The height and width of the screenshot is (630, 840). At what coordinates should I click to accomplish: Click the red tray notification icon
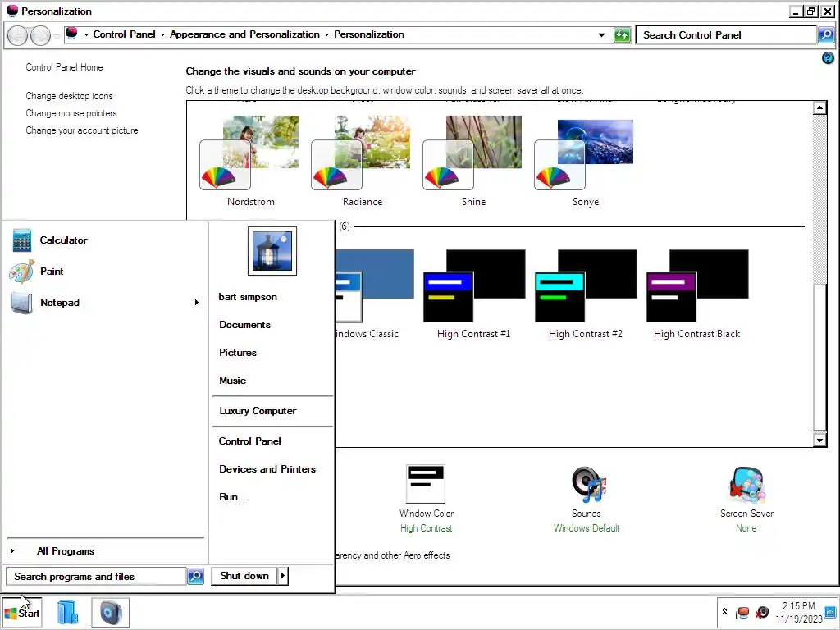tap(742, 612)
